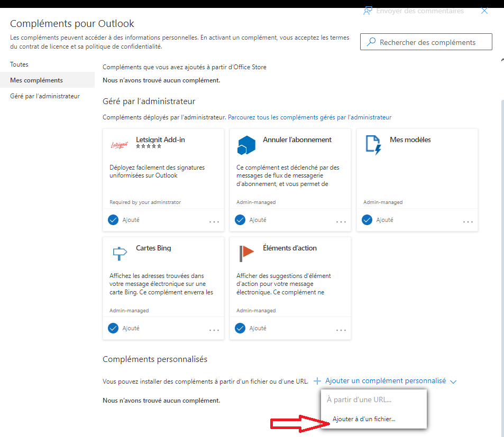Click Ajouter un complément personnalisé link
This screenshot has width=504, height=437.
pos(386,381)
